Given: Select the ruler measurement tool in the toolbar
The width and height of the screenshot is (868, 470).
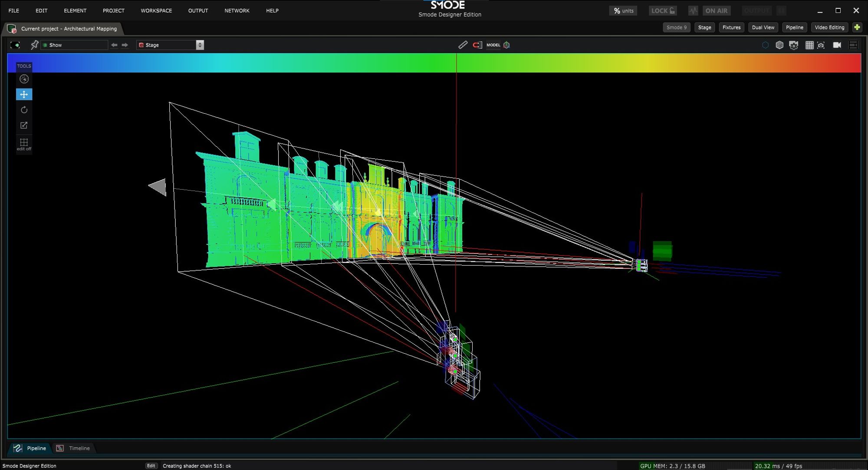Looking at the screenshot, I should 463,45.
